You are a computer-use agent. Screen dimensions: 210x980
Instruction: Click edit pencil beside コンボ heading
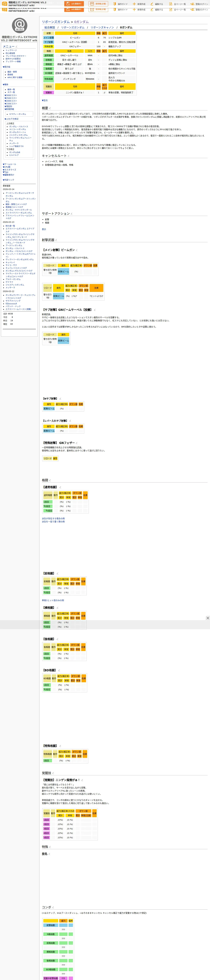point(53,907)
